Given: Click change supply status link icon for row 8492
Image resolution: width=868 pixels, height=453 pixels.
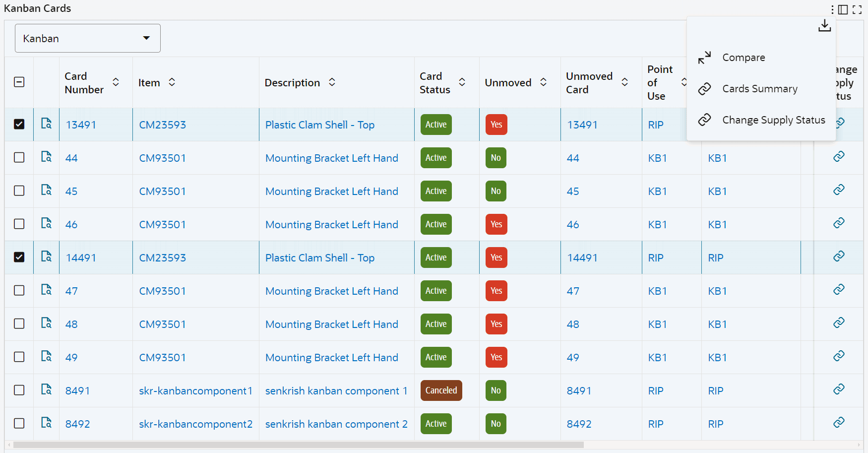Looking at the screenshot, I should coord(839,423).
